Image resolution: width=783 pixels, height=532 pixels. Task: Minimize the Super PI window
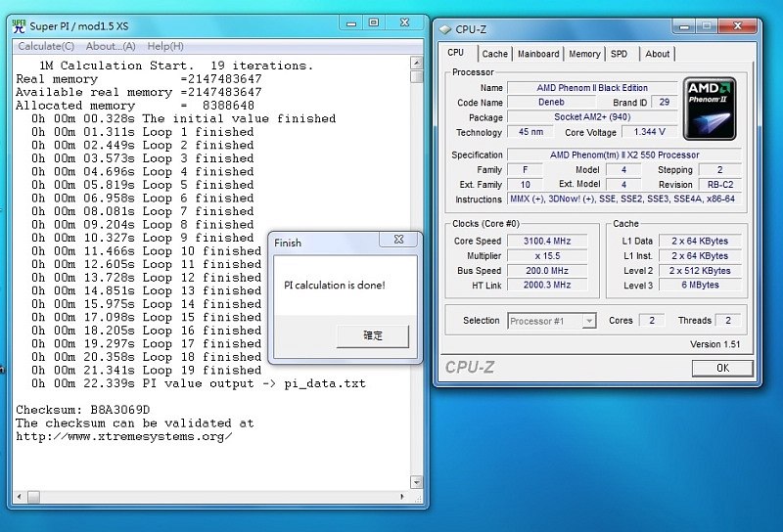[351, 22]
